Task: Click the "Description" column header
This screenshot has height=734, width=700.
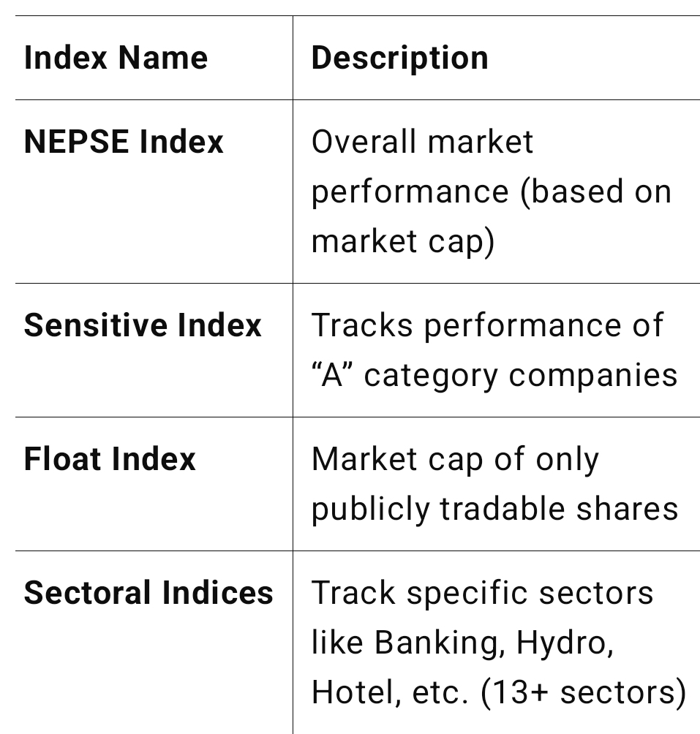Action: point(399,58)
